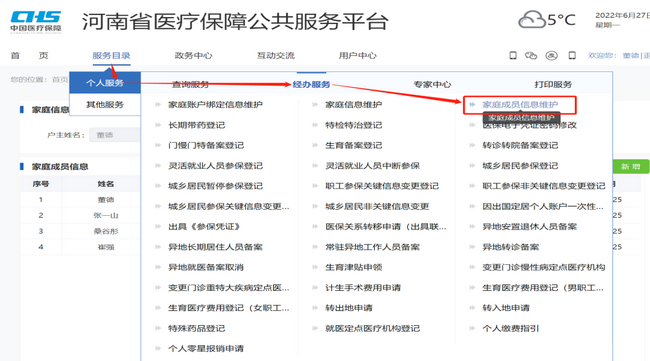650x361 pixels.
Task: Click the round Alipay-style icon in the top bar
Action: [x=551, y=56]
